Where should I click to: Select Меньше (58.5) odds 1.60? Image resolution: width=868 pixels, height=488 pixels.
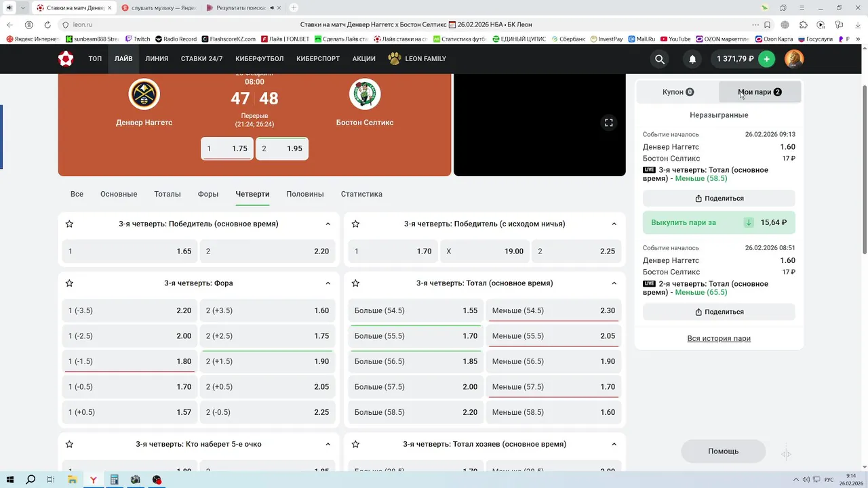tap(553, 412)
